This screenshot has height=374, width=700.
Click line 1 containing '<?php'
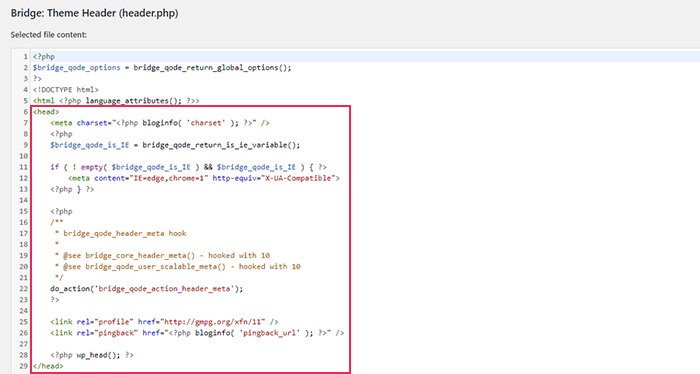tap(44, 57)
